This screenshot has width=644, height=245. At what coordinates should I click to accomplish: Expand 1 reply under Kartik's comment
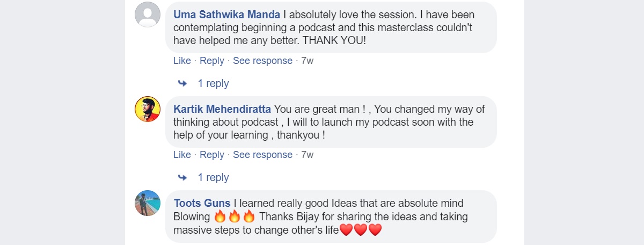click(x=213, y=177)
